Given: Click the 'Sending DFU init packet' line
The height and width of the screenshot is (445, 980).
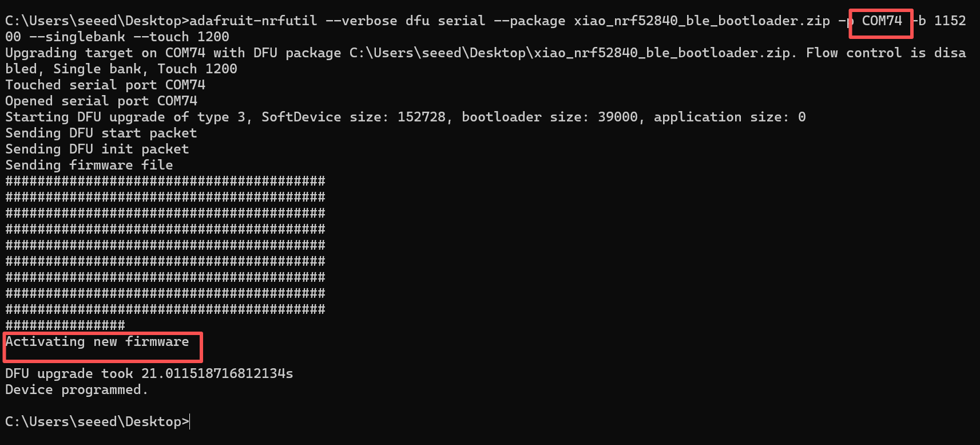Looking at the screenshot, I should coord(97,149).
